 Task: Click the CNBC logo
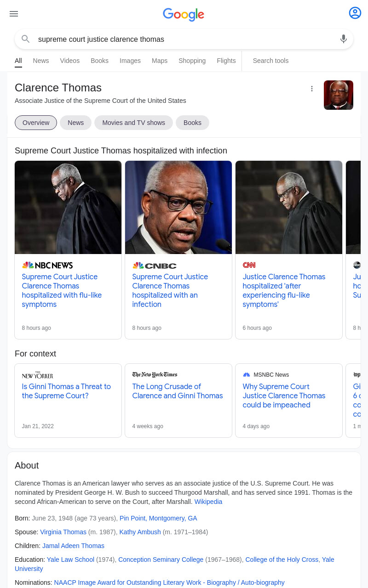(x=155, y=265)
